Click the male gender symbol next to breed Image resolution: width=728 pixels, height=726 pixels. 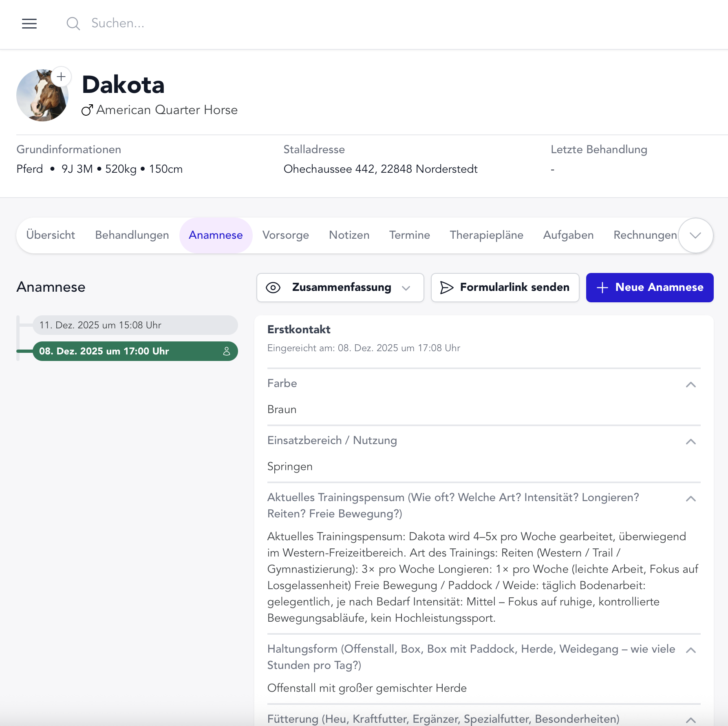(x=87, y=110)
